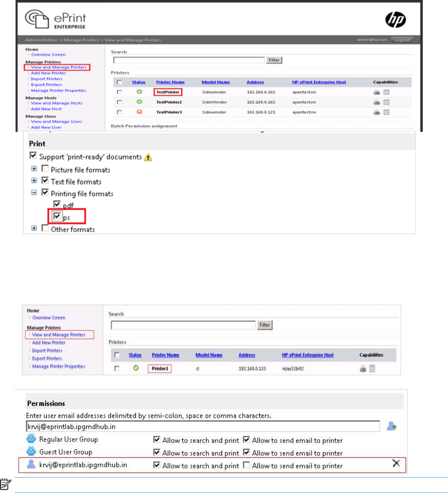This screenshot has height=493, width=448.
Task: Open the TestPrinter3 printer entry
Action: click(x=169, y=112)
